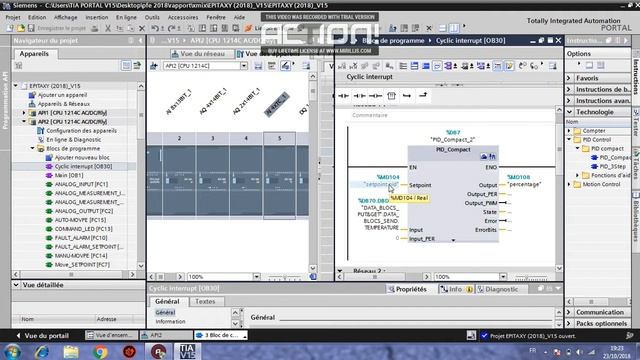Expand the Motion Control folder
This screenshot has height=360, width=640.
tap(569, 184)
